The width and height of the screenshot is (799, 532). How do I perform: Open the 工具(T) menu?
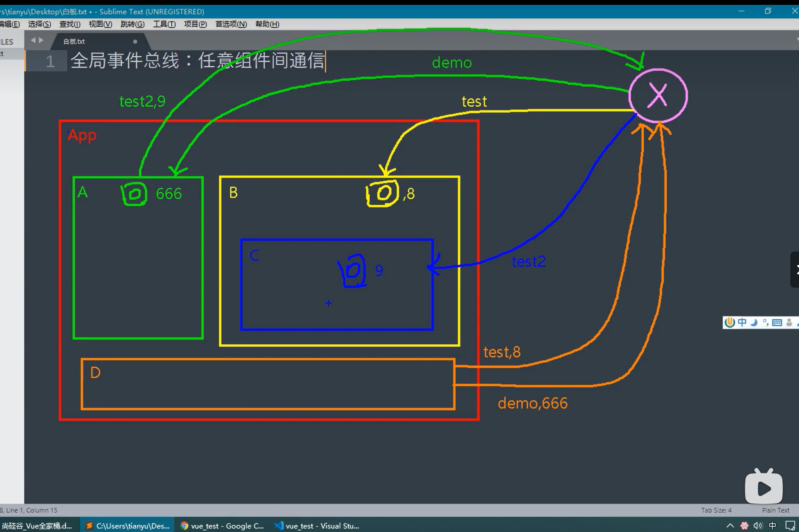click(x=164, y=24)
